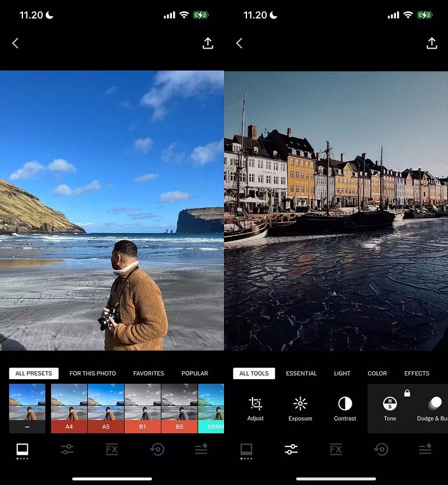
Task: Open edit history on the right screen
Action: (x=381, y=449)
